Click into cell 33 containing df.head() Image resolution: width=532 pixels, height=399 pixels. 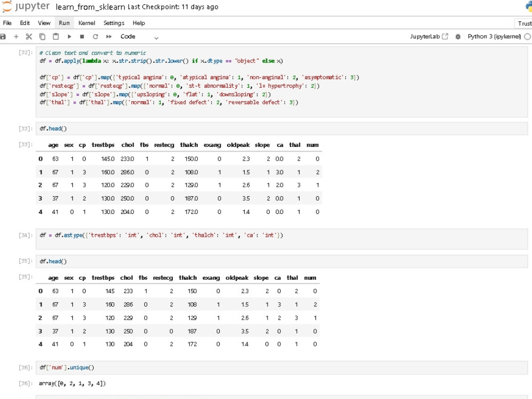click(x=281, y=129)
